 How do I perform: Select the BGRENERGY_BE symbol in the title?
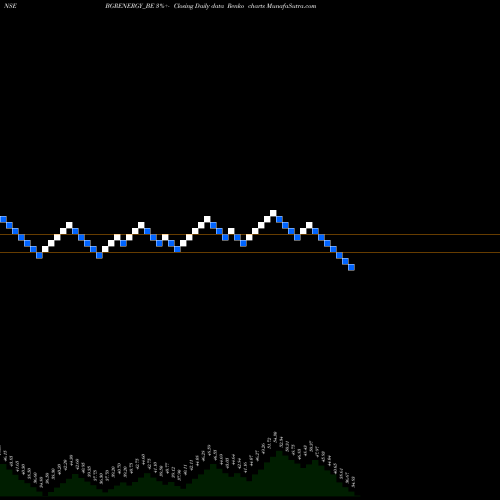130,6
